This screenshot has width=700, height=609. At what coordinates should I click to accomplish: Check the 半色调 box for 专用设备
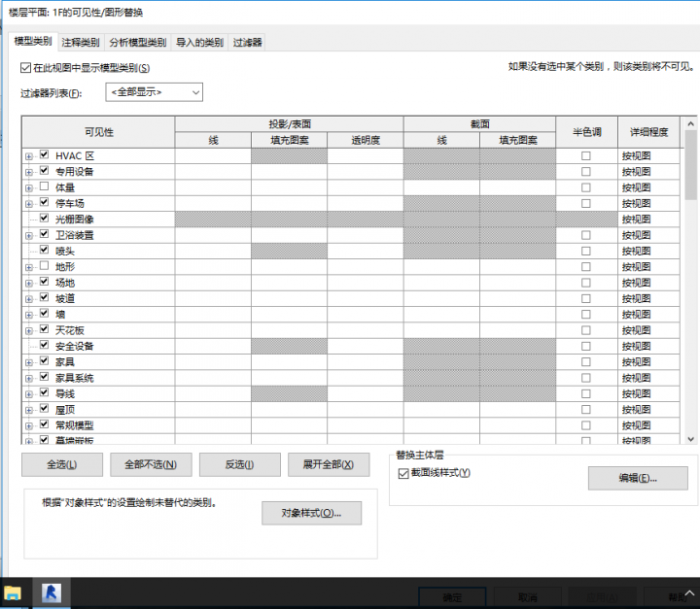point(586,172)
